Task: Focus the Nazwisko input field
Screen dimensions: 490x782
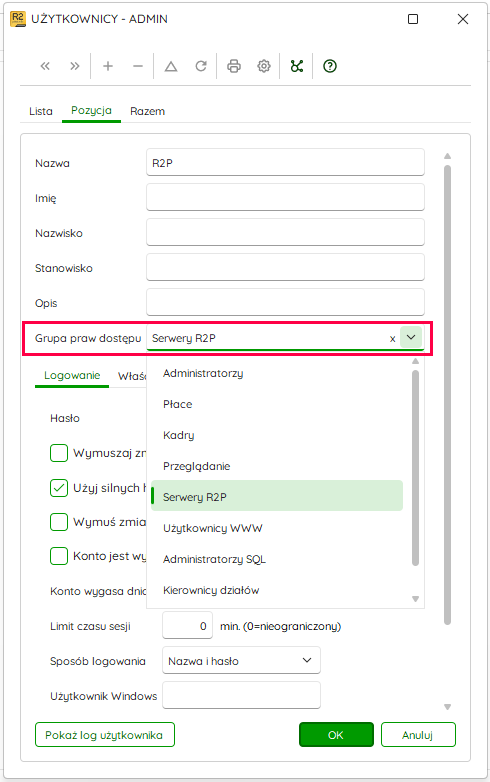Action: pos(285,232)
